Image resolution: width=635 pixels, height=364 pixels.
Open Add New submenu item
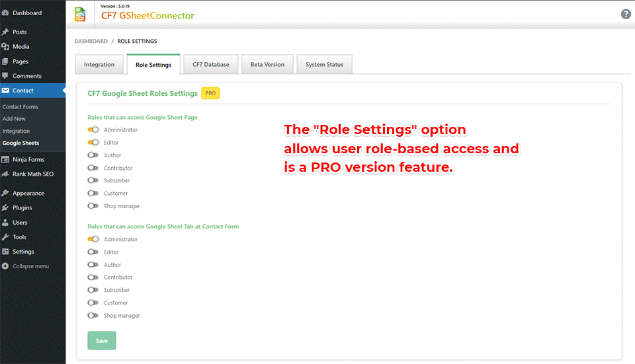coord(14,119)
